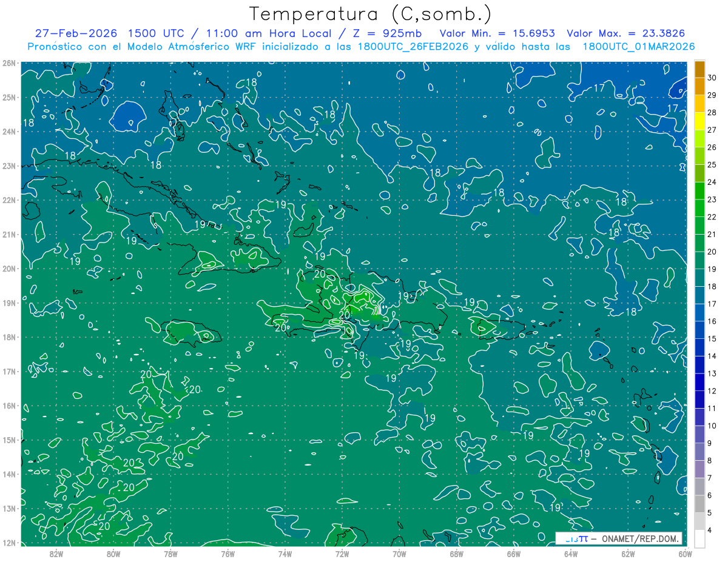Click the color scale label 26
The image size is (728, 562).
pyautogui.click(x=712, y=147)
